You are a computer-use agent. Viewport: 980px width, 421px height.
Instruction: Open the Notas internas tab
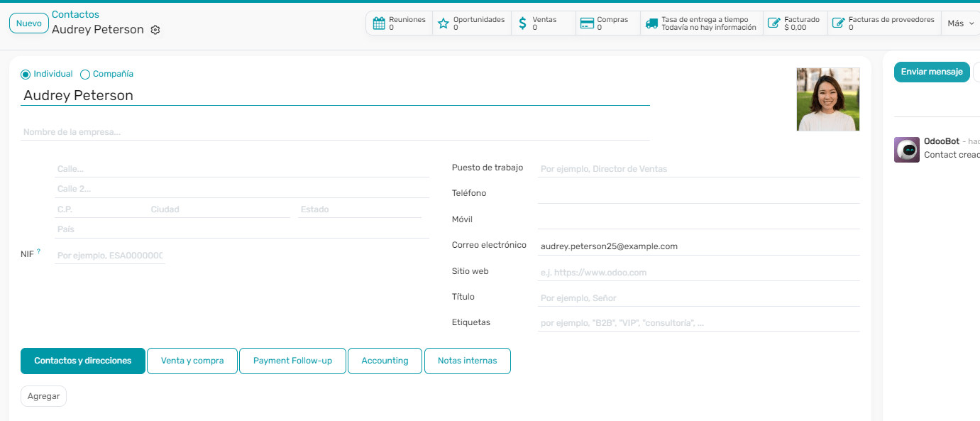(x=468, y=361)
